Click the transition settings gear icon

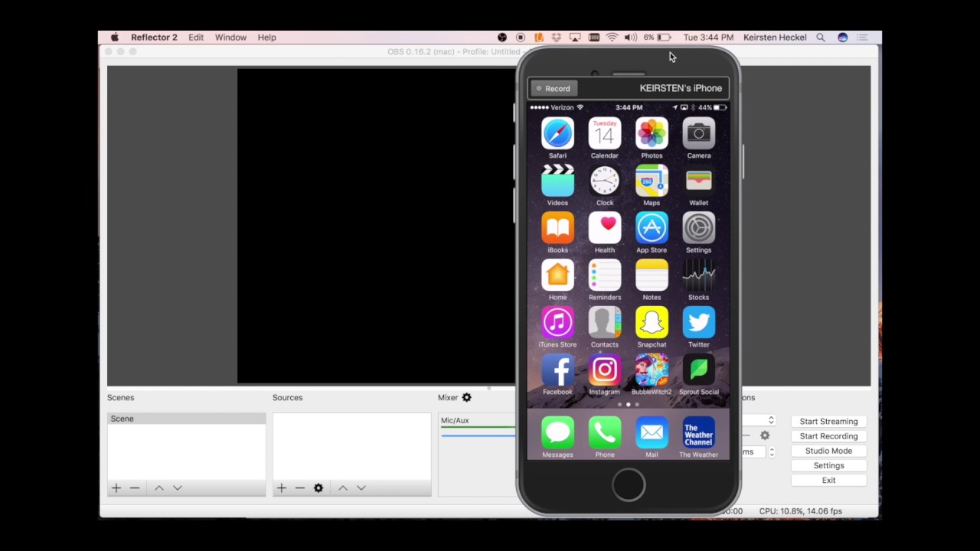pyautogui.click(x=764, y=435)
